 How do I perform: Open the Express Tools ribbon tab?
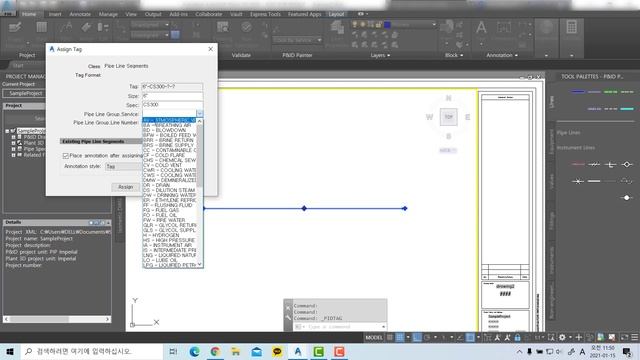click(265, 14)
